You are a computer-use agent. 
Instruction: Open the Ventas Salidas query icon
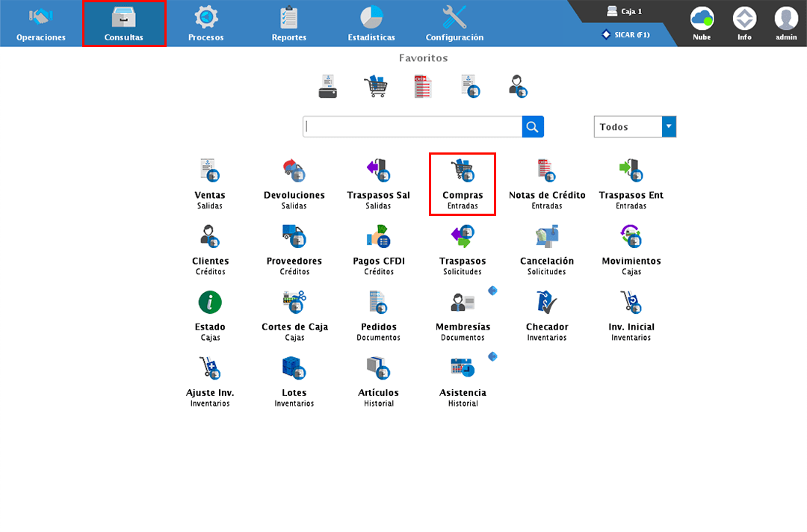pyautogui.click(x=210, y=172)
